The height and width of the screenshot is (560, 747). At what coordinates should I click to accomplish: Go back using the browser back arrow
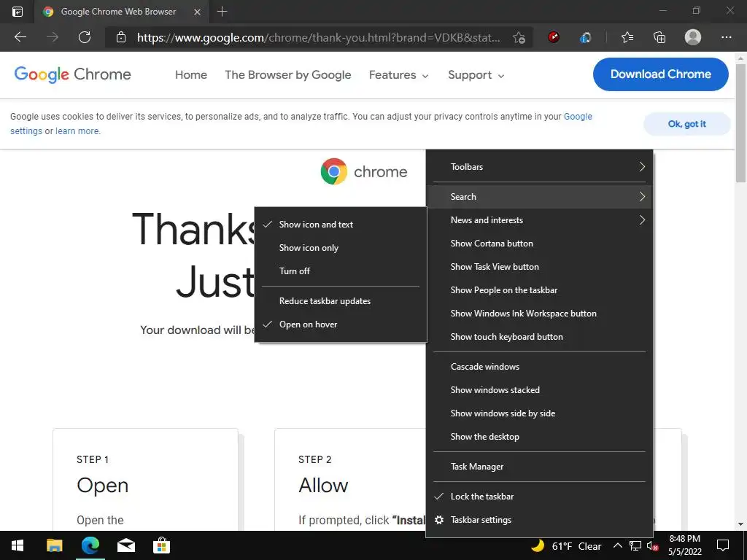click(20, 37)
